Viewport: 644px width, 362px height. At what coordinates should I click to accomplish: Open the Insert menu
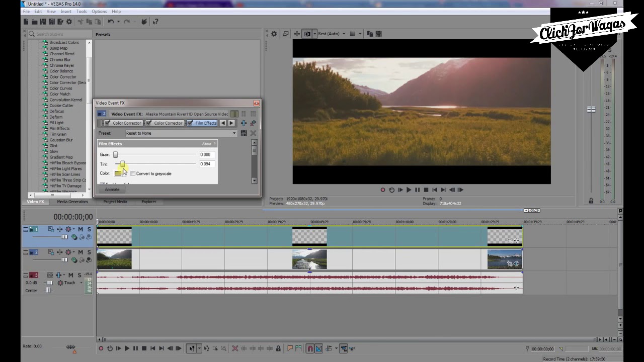pos(66,12)
